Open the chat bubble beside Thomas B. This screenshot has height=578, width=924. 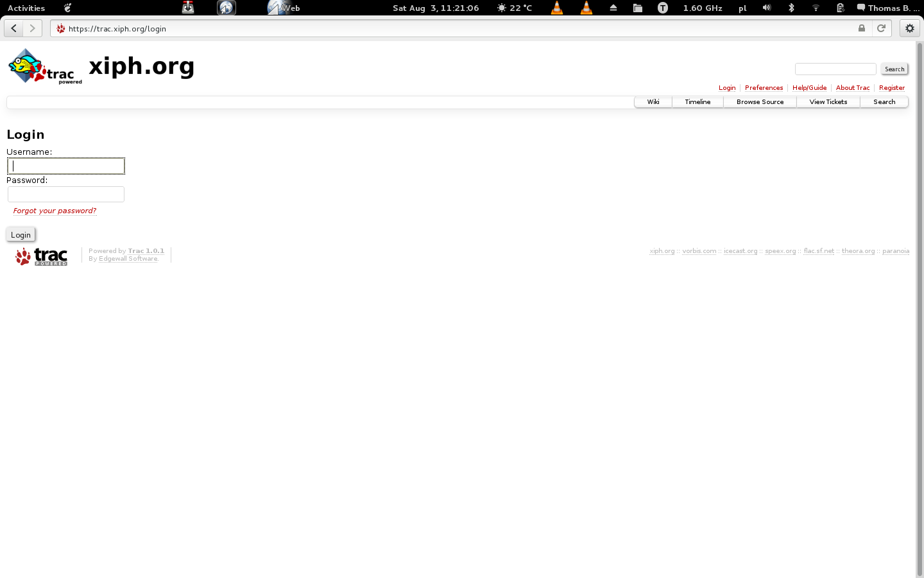861,8
